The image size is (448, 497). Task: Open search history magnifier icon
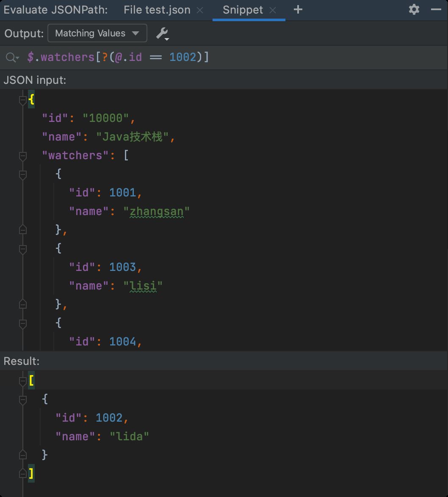(x=12, y=58)
